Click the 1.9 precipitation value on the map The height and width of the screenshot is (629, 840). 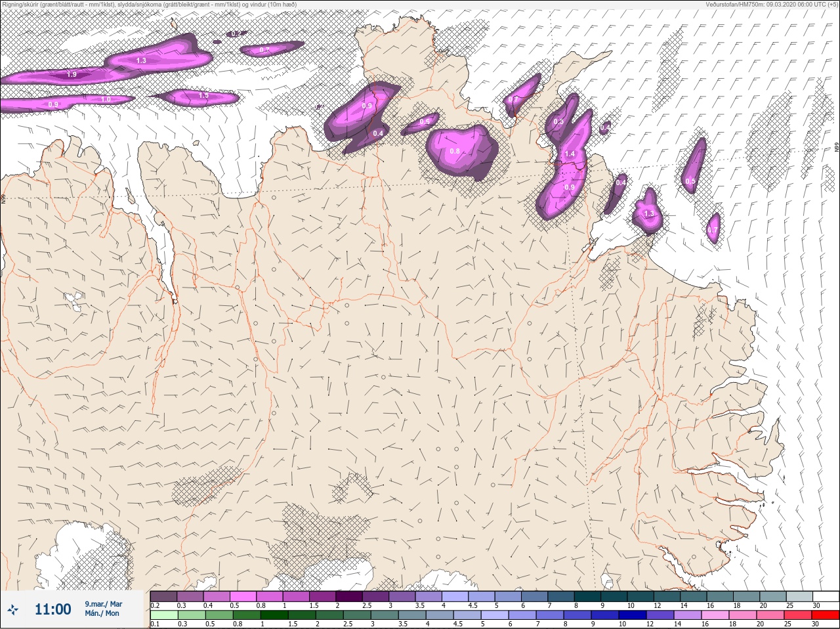(72, 75)
